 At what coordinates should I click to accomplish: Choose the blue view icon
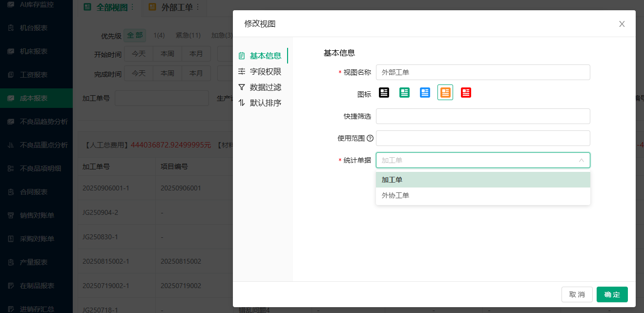(425, 92)
